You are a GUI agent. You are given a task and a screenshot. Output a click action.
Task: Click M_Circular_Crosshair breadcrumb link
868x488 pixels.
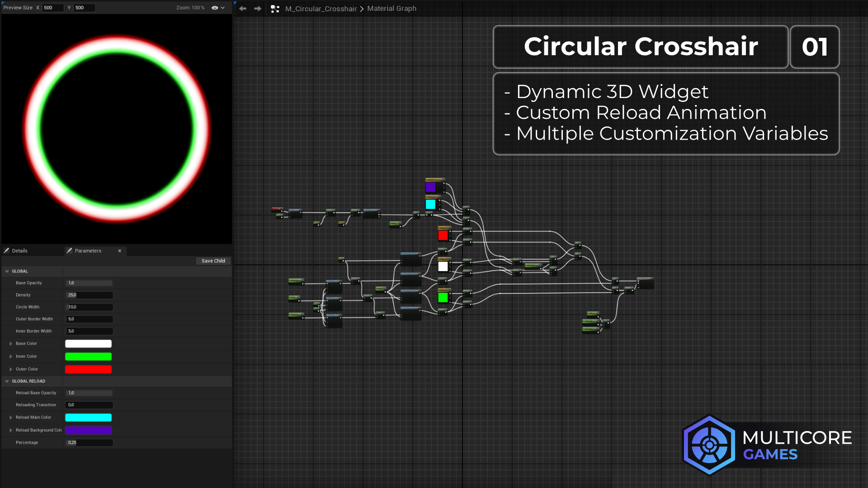point(321,9)
